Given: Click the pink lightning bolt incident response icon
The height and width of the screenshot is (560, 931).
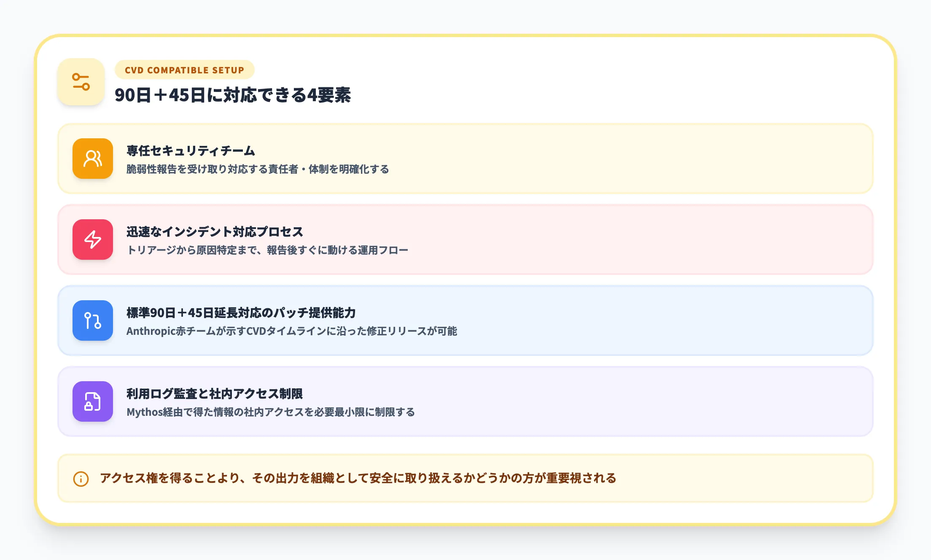Looking at the screenshot, I should [93, 240].
